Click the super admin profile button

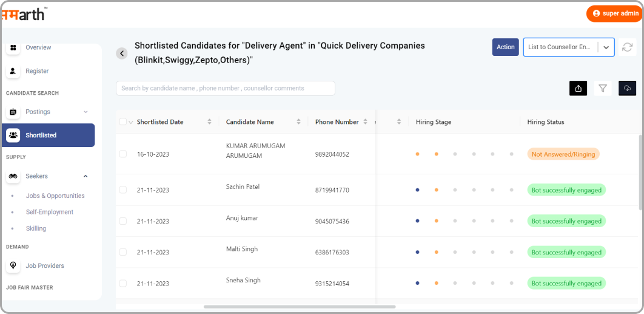point(614,13)
